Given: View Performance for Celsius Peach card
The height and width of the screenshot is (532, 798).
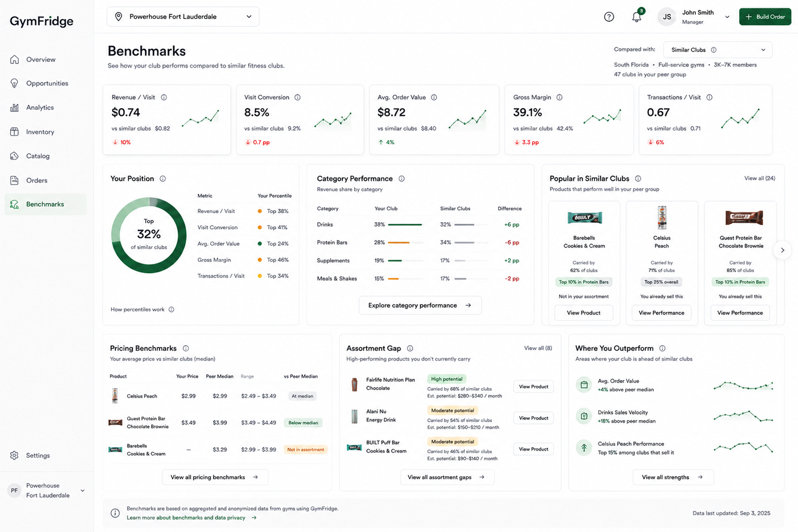Looking at the screenshot, I should click(x=661, y=313).
